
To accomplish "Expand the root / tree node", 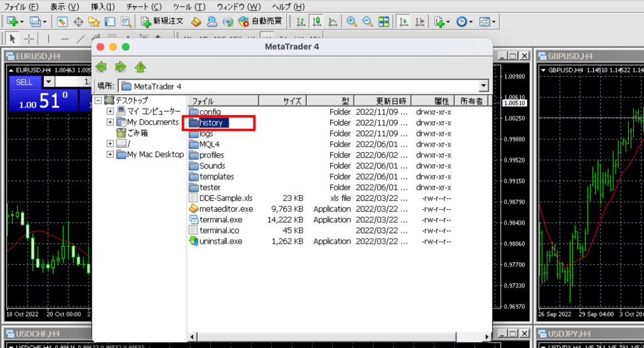I will tap(110, 144).
